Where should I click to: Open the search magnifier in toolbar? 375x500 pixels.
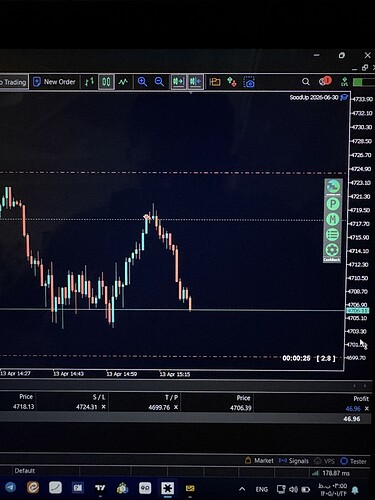[x=306, y=82]
